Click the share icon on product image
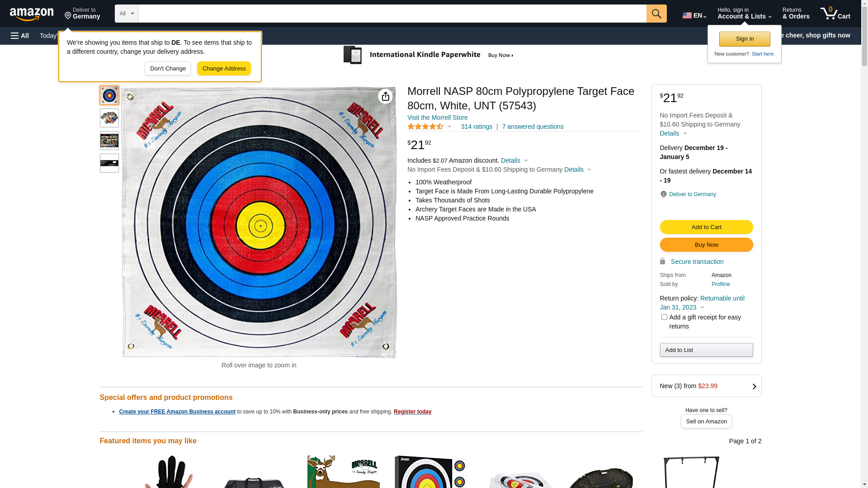 tap(385, 96)
